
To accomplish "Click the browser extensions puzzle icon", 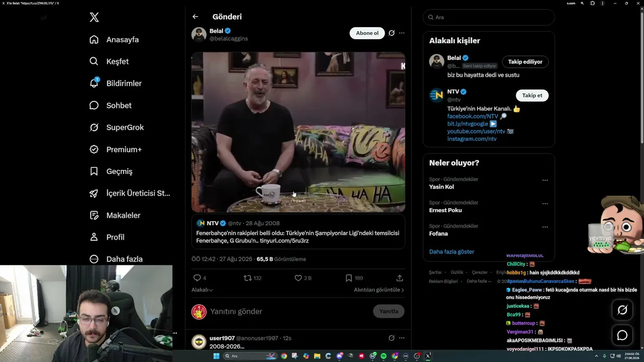I will tap(592, 4).
